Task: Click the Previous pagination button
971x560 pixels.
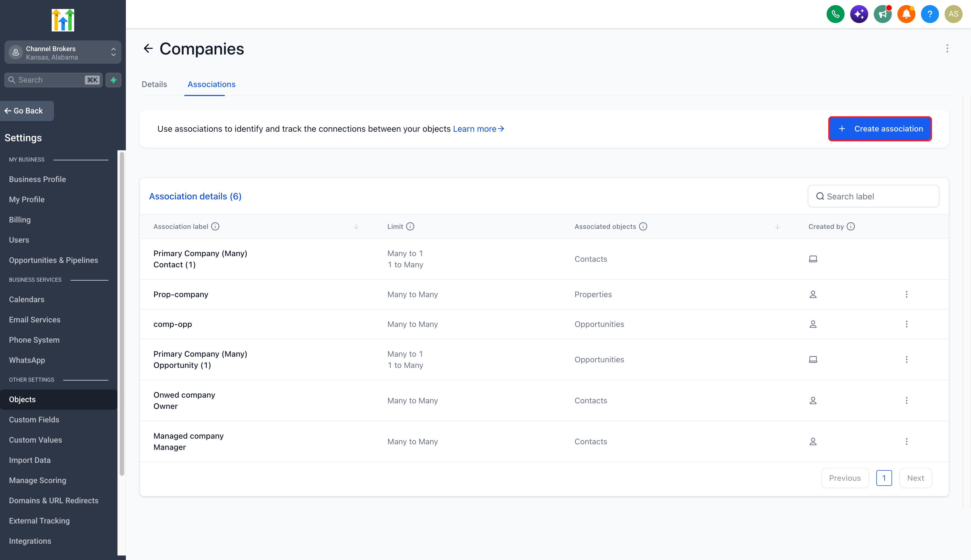Action: [x=845, y=478]
